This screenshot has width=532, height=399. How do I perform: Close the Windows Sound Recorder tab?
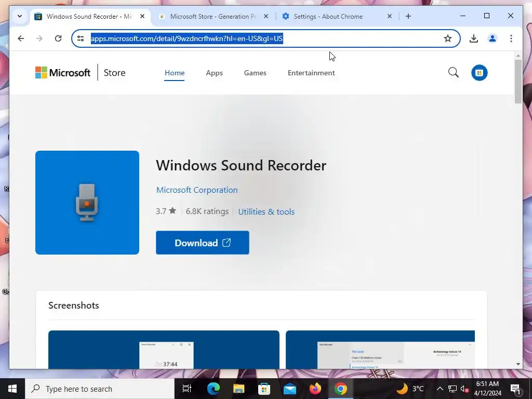(142, 16)
